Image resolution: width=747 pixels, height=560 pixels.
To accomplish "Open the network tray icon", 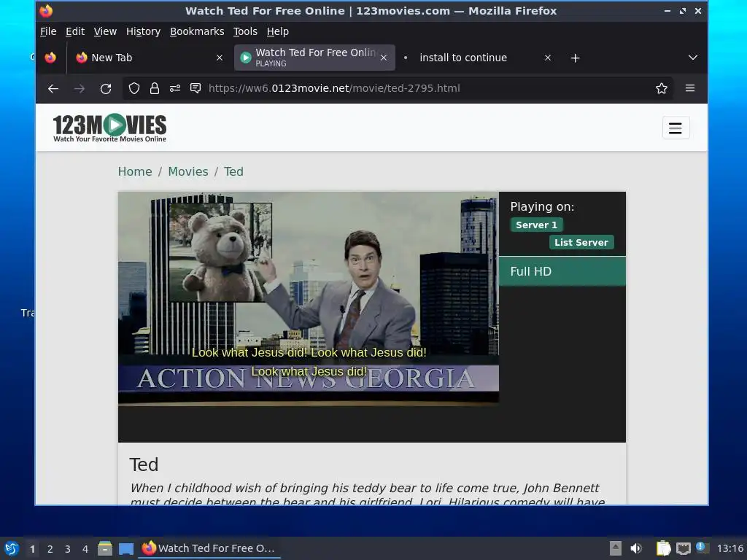I will pyautogui.click(x=683, y=548).
